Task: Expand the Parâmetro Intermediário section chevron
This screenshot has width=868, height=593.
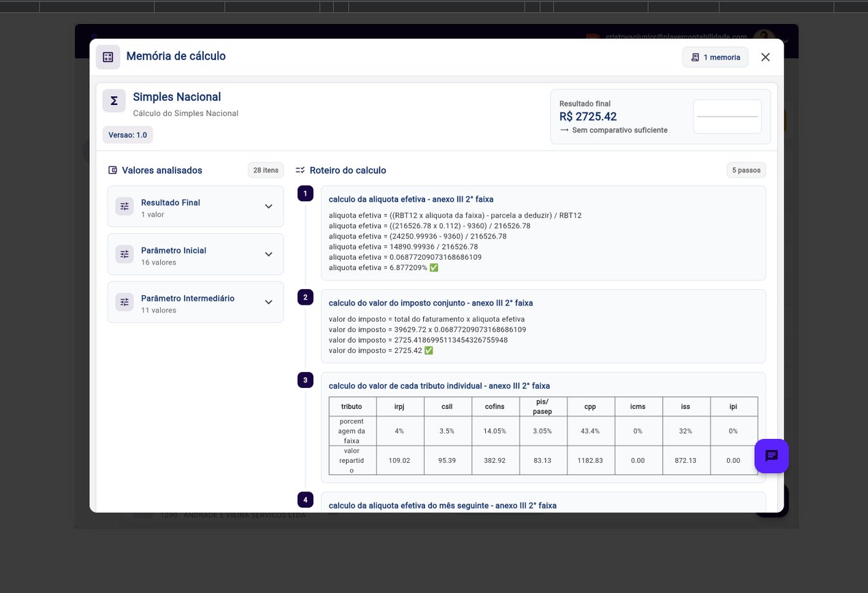Action: coord(268,302)
